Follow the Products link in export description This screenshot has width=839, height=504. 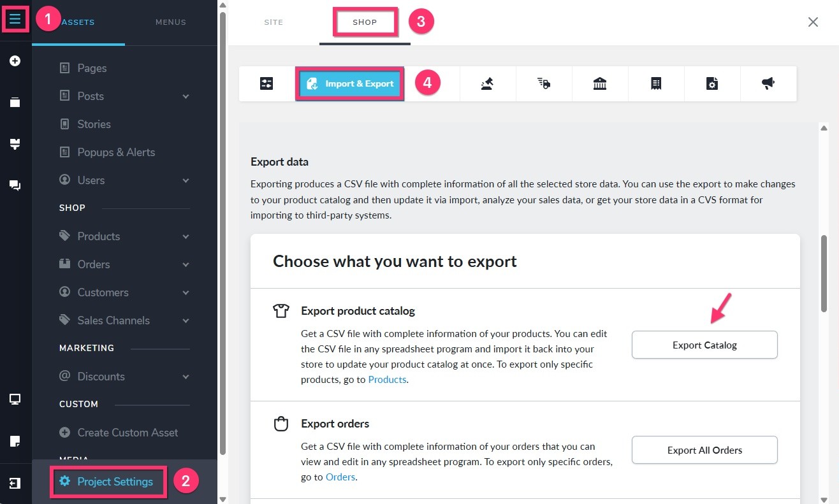(x=387, y=380)
